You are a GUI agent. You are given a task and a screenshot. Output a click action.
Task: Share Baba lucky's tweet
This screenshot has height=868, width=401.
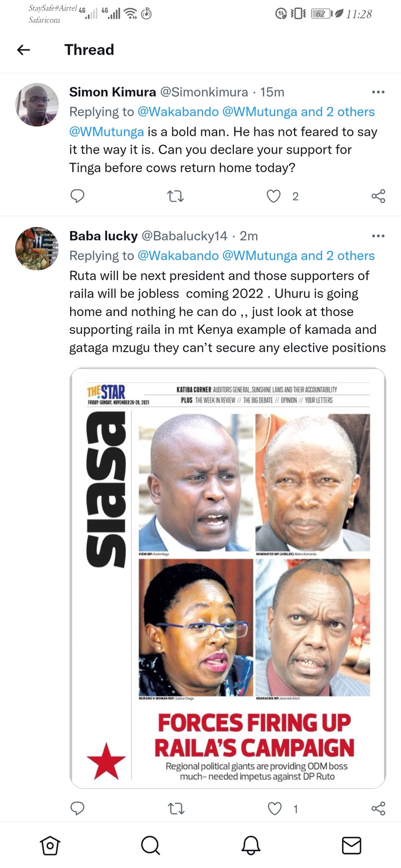click(x=378, y=808)
